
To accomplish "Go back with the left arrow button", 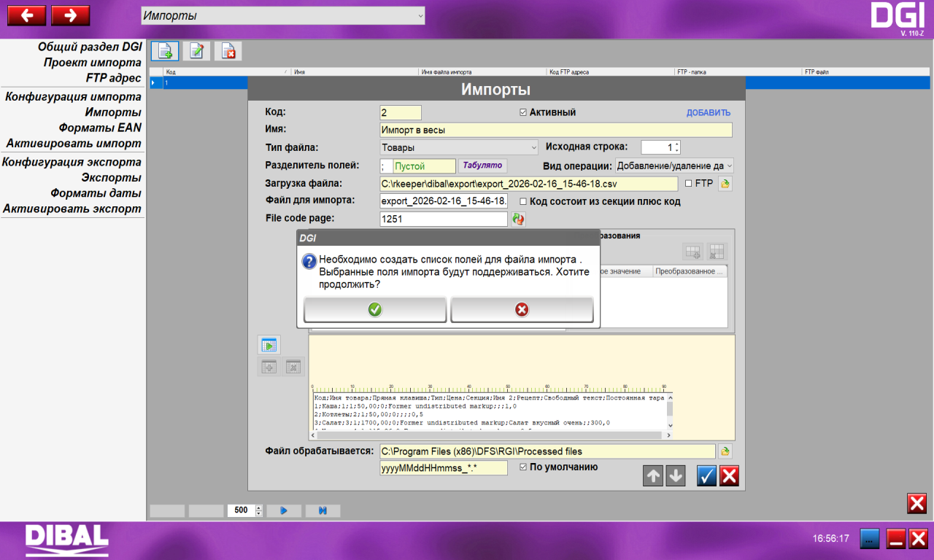I will click(26, 15).
